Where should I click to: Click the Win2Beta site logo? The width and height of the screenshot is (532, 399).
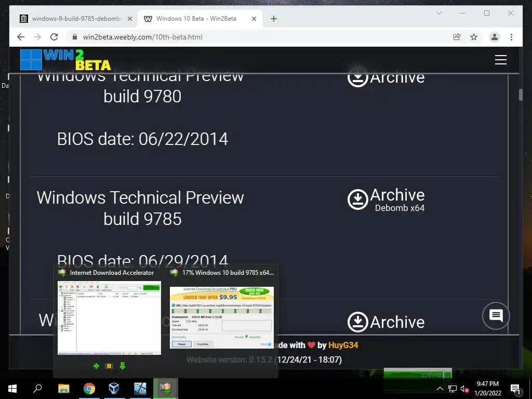click(65, 60)
